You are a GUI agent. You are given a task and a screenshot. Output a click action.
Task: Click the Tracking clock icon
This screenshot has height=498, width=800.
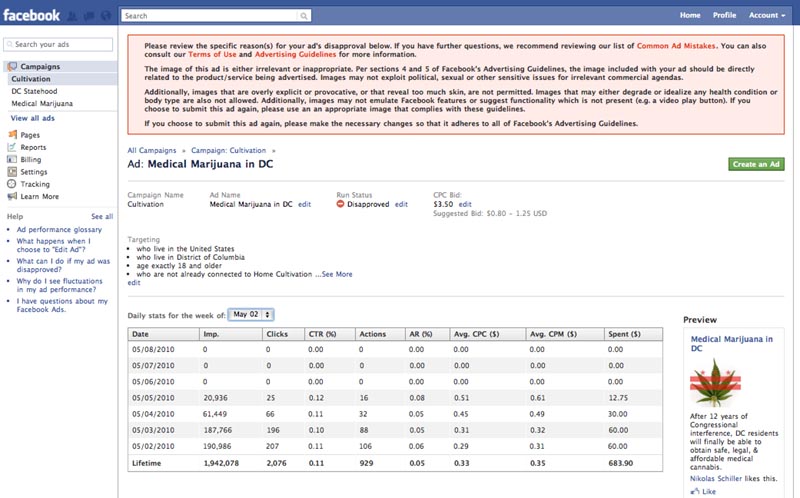(12, 184)
